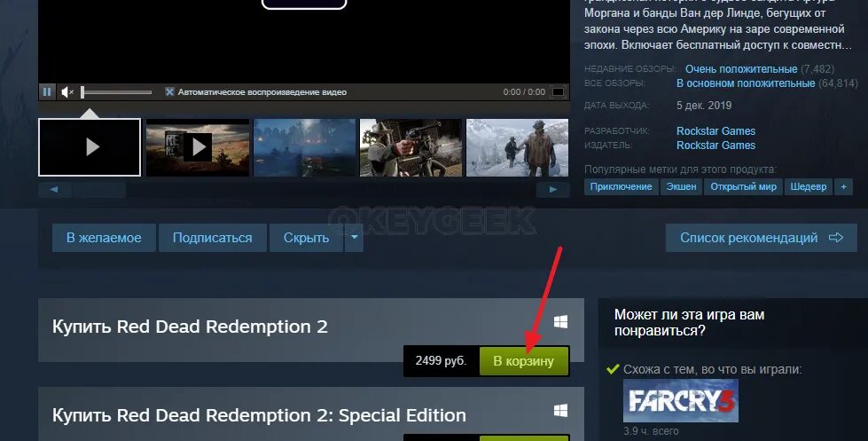
Task: View the gunslinger screenshot thumbnail
Action: click(x=411, y=147)
